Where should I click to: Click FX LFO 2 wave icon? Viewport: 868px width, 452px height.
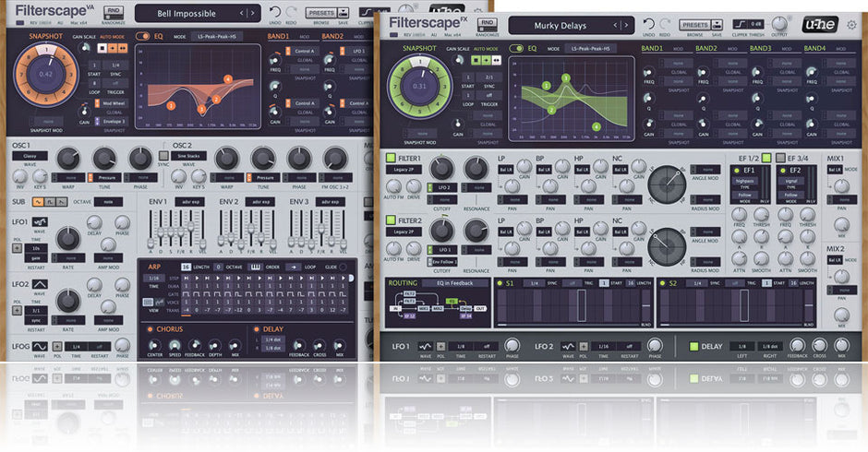[x=568, y=346]
